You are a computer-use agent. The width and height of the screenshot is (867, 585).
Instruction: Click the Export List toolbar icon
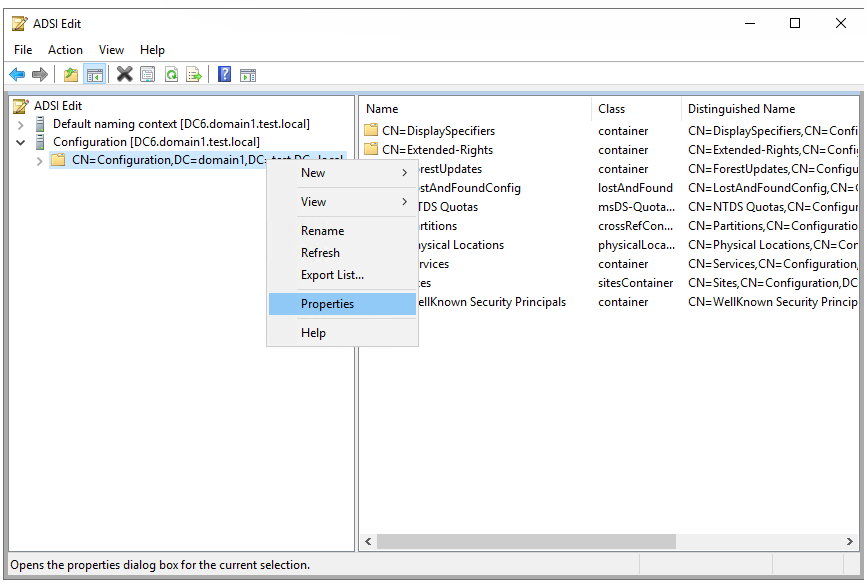[x=193, y=74]
